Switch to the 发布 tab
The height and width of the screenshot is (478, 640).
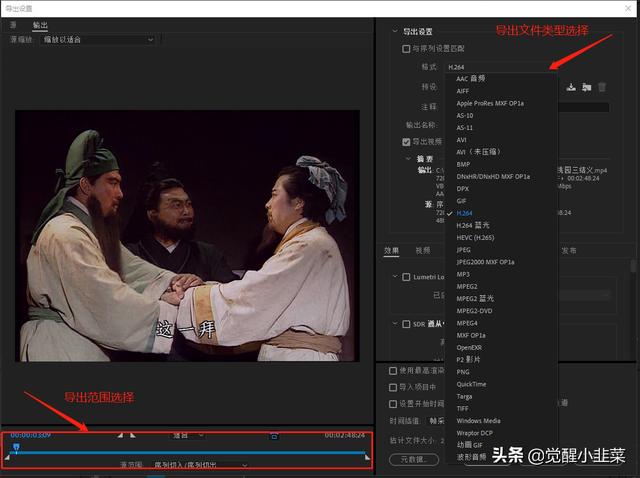(569, 250)
